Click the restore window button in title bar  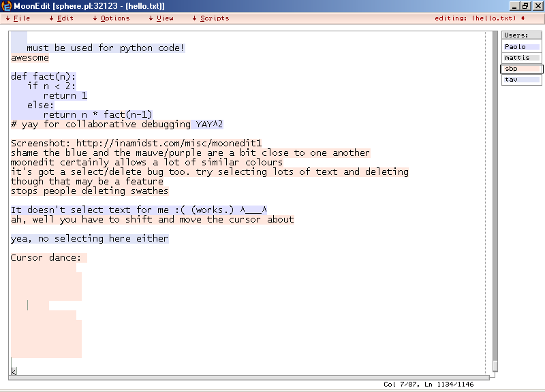[x=525, y=6]
